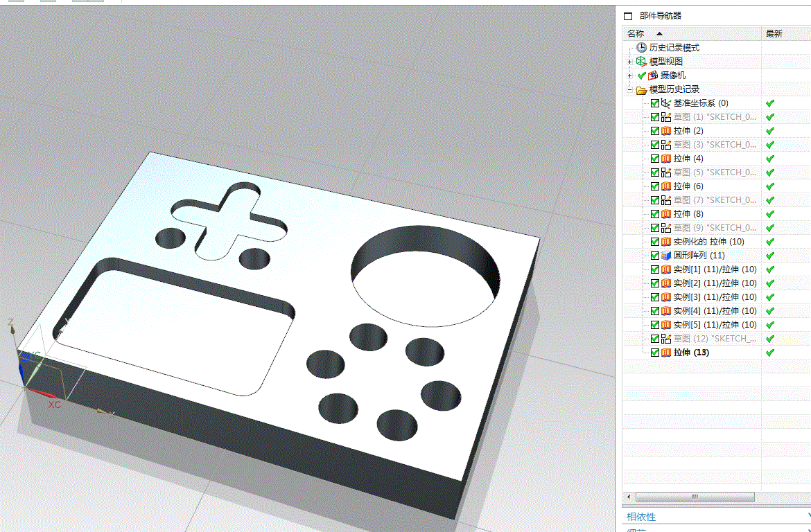Open the 相依性 section label

[x=641, y=517]
